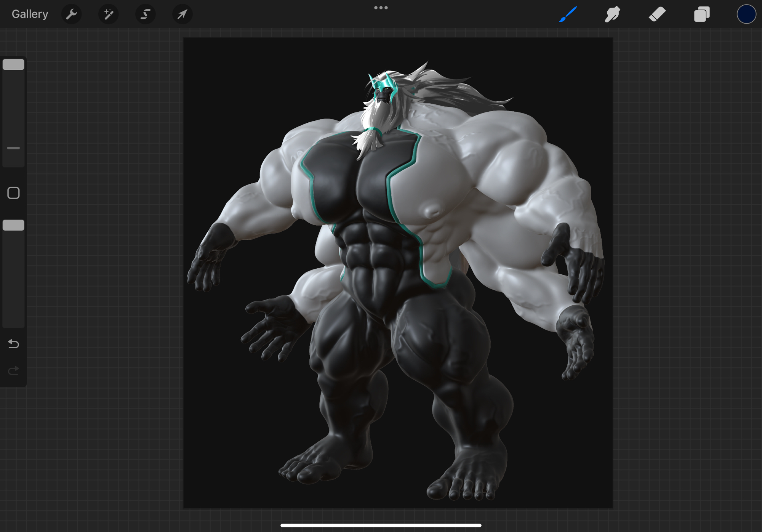Viewport: 762px width, 532px height.
Task: Activate the Transform arrow tool
Action: pyautogui.click(x=182, y=14)
